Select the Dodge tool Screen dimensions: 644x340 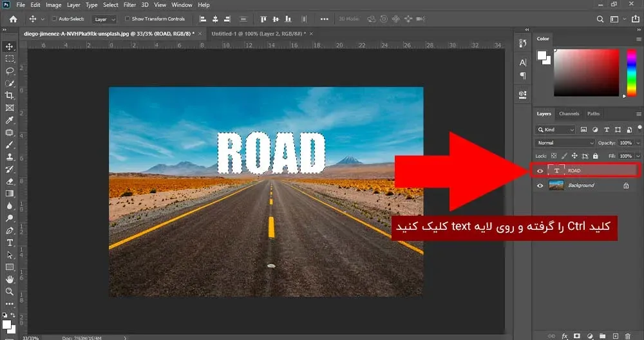10,218
